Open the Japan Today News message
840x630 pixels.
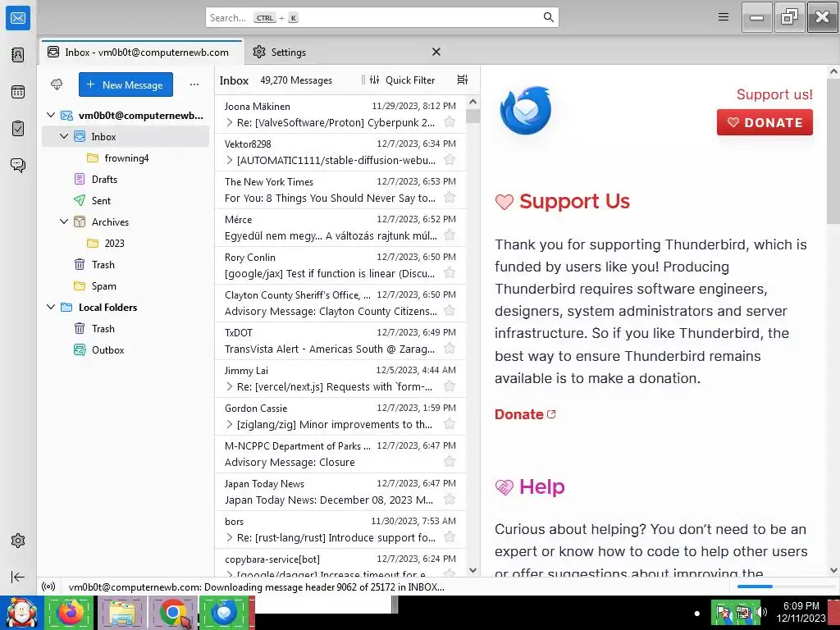pyautogui.click(x=340, y=492)
